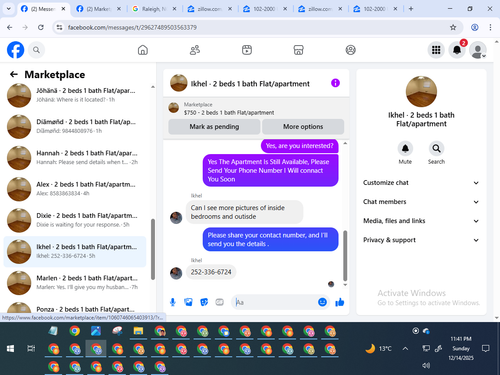This screenshot has width=500, height=375.
Task: Open the tab search dropdown arrow
Action: (x=9, y=9)
